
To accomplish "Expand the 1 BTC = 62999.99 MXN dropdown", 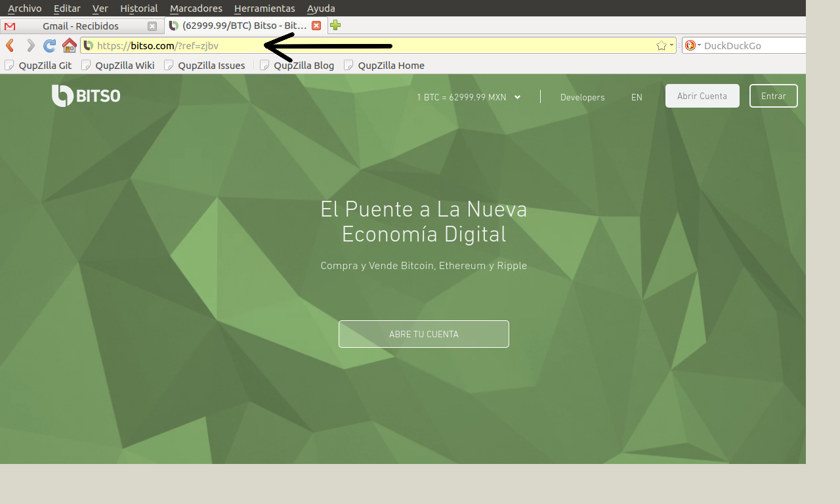I will click(469, 97).
